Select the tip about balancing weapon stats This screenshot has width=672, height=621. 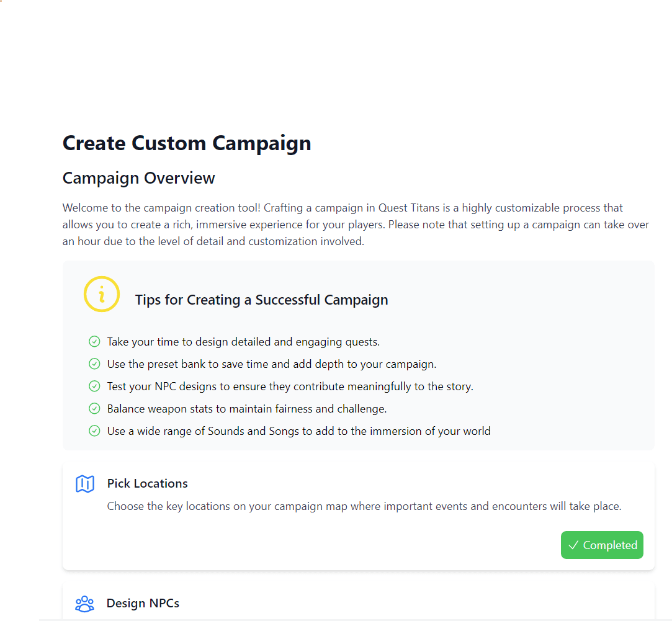[x=247, y=408]
